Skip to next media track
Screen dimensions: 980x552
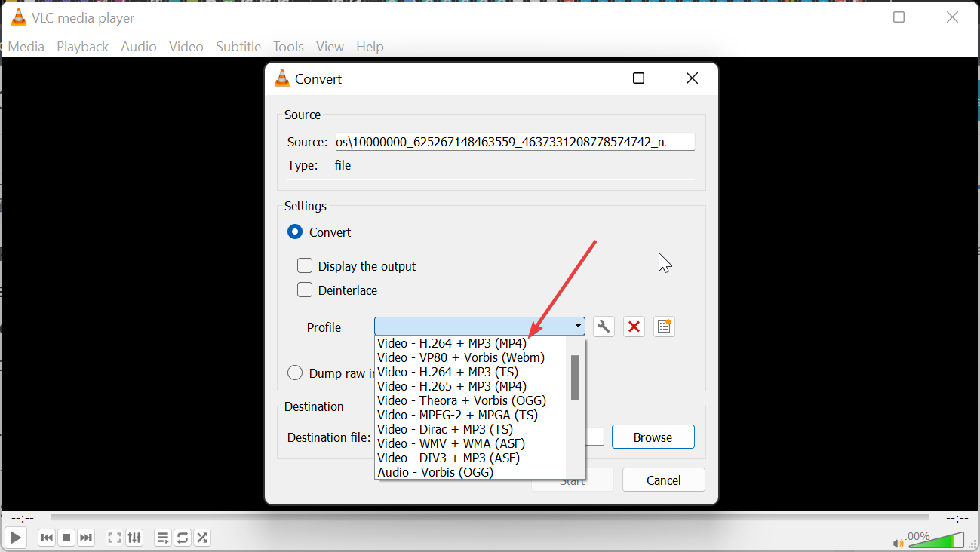pyautogui.click(x=86, y=538)
